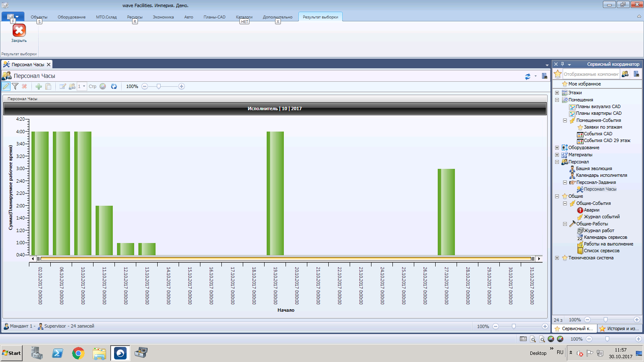Expand the Материалы tree node
Screen dimensions: 644x362
click(x=557, y=155)
